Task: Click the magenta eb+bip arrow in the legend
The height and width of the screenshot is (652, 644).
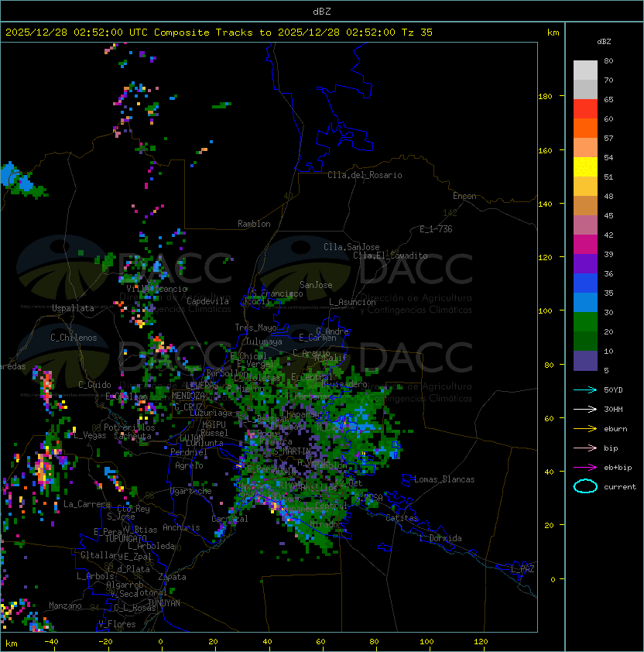Action: coord(585,468)
